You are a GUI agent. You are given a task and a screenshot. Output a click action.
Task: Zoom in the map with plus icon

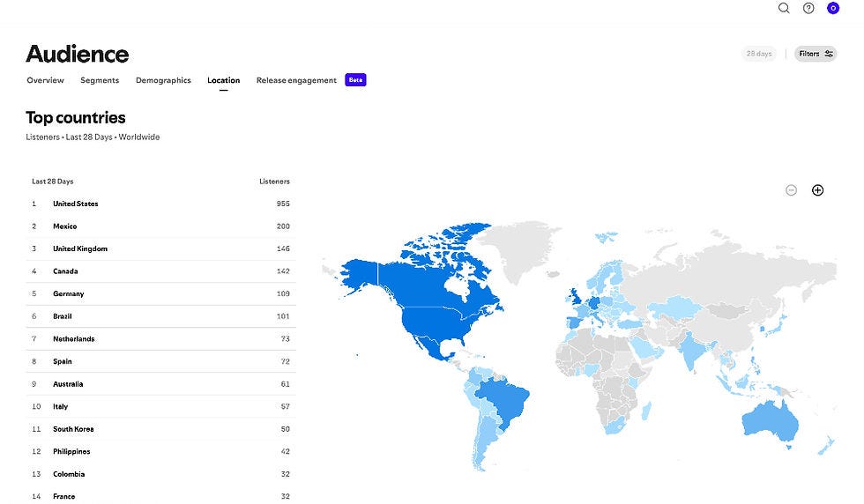click(818, 190)
